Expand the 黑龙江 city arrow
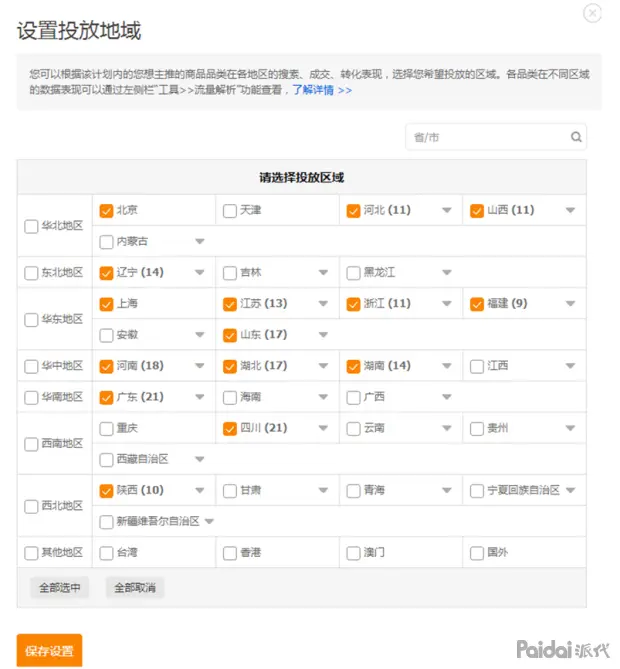The width and height of the screenshot is (620, 669). pos(447,272)
